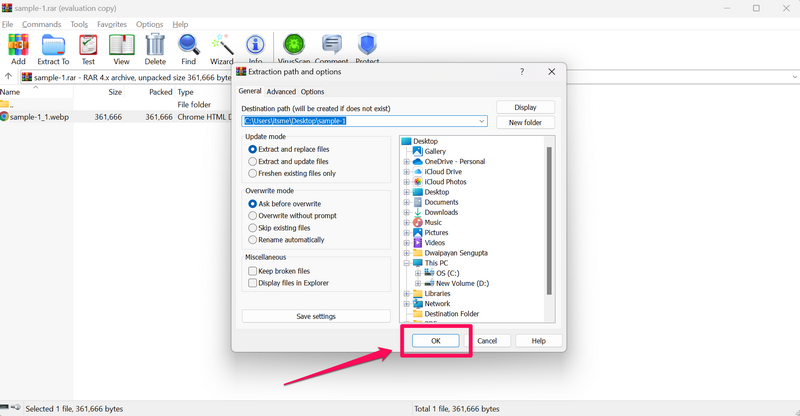The width and height of the screenshot is (800, 416).
Task: Select the Gallery tree icon
Action: (417, 151)
